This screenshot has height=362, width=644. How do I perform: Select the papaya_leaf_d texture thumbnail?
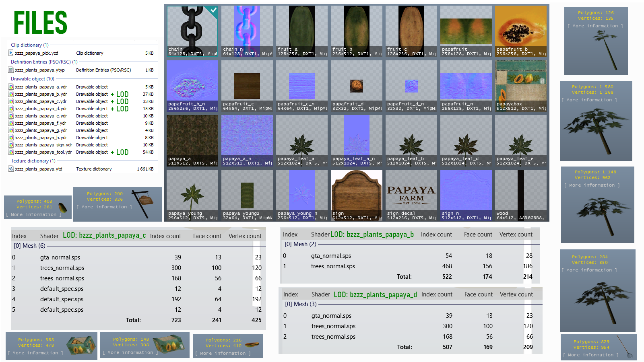click(x=466, y=140)
